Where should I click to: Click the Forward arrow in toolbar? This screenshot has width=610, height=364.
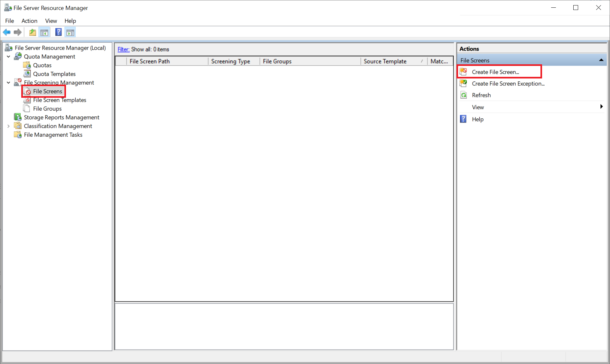tap(18, 32)
